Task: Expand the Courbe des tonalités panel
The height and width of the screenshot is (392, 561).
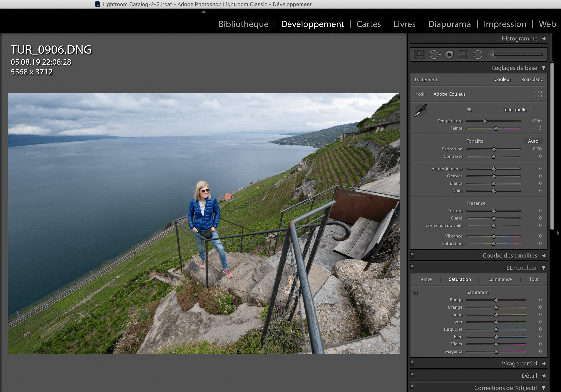Action: [544, 256]
